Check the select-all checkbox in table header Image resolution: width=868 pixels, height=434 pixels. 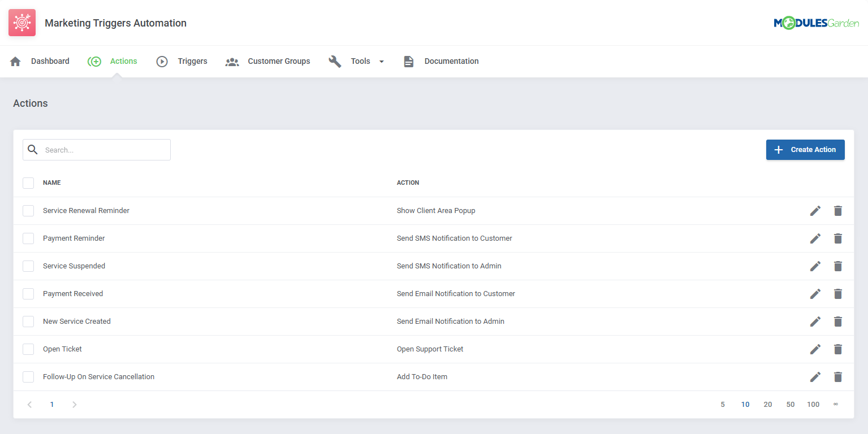point(28,183)
